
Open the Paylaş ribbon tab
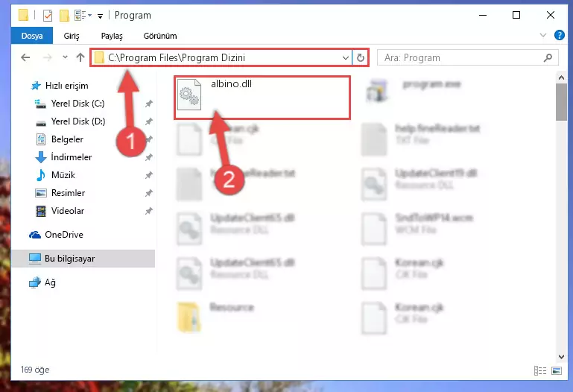coord(112,36)
